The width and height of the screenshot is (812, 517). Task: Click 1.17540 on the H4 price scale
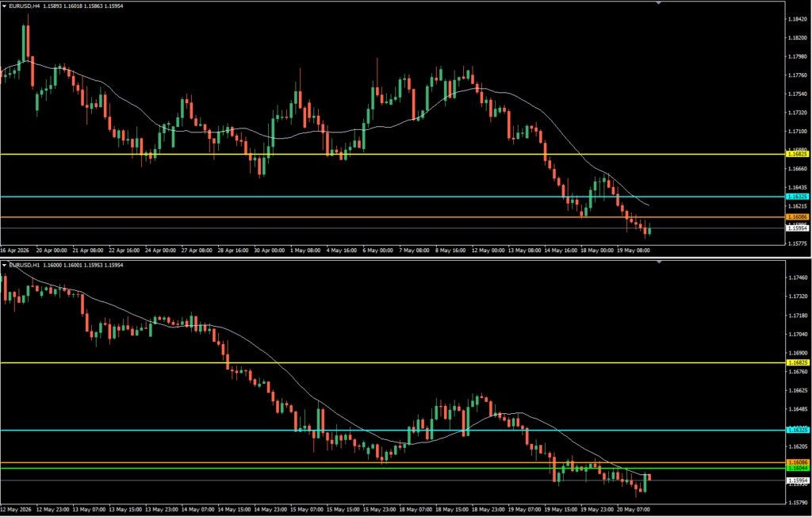799,94
